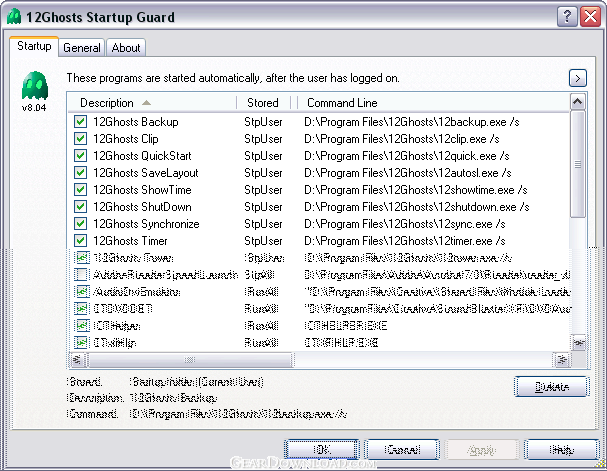607x471 pixels.
Task: Click the 12shutdown.exe /s command line cell
Action: [417, 207]
